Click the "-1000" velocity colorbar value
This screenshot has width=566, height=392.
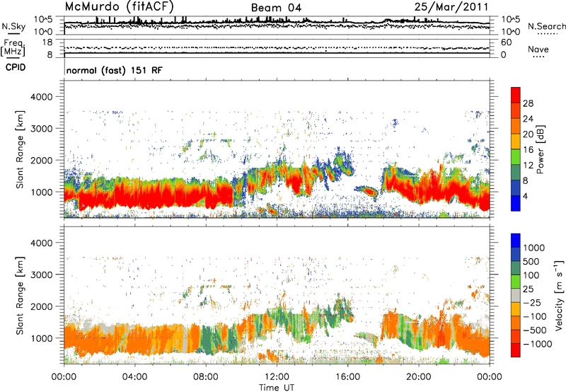point(537,344)
